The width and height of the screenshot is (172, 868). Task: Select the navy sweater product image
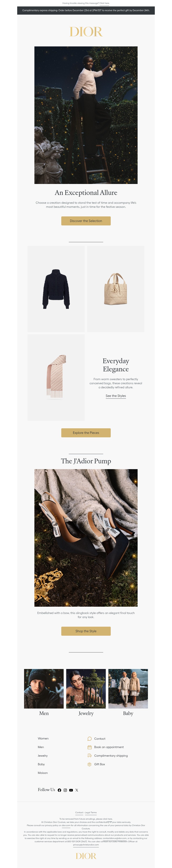click(56, 289)
